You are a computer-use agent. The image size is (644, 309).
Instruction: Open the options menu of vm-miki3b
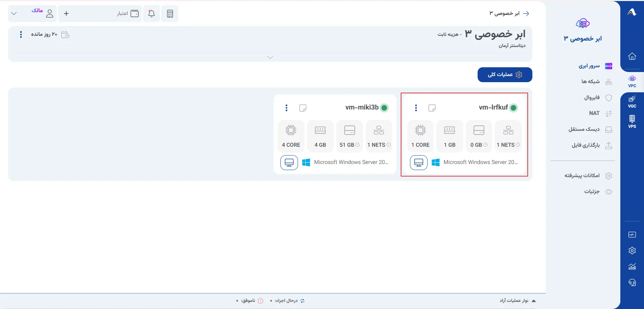(286, 108)
